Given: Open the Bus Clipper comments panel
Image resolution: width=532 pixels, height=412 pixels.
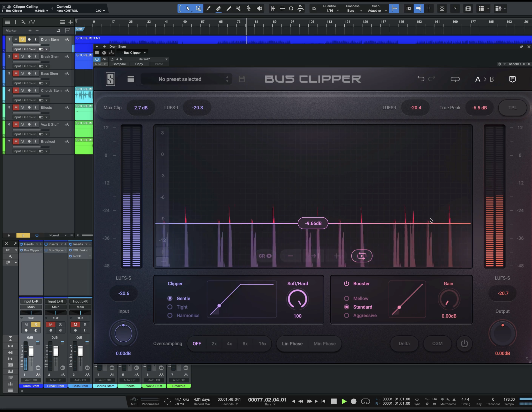Looking at the screenshot, I should coord(512,79).
